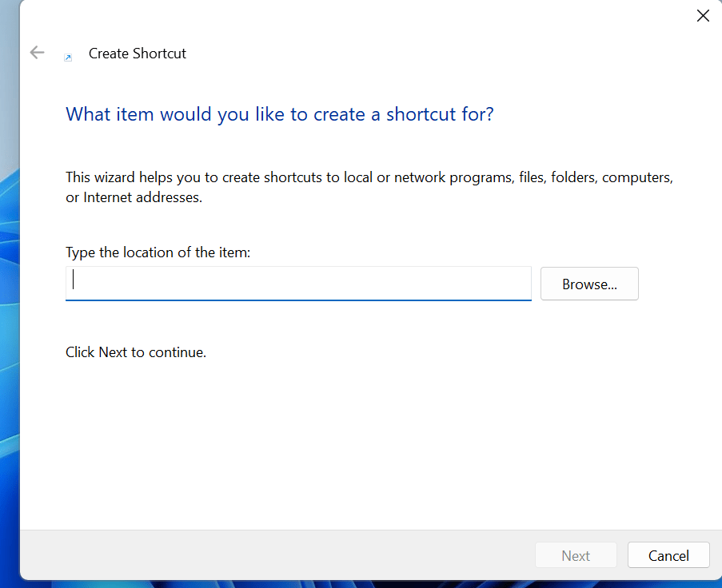Click the back arrow in the wizard header
The image size is (722, 588).
(x=37, y=53)
